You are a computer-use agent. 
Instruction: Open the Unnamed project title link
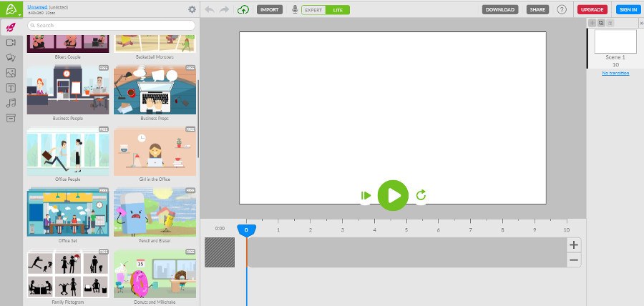[x=37, y=7]
